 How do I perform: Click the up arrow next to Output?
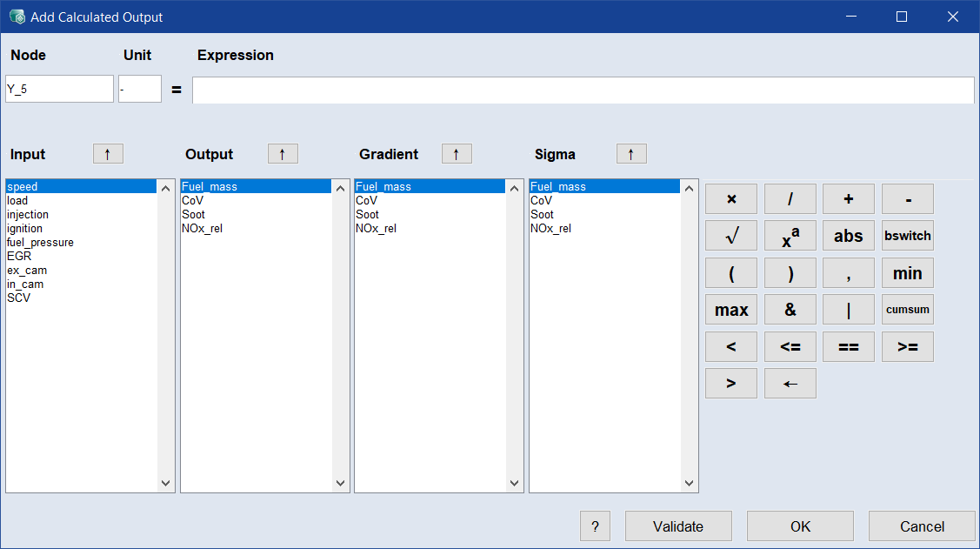[283, 154]
